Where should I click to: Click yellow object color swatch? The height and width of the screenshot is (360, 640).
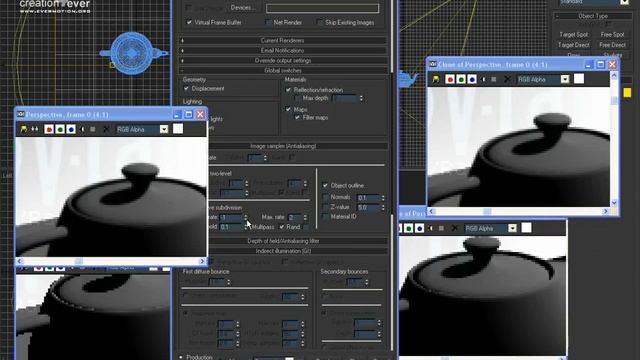tap(627, 93)
